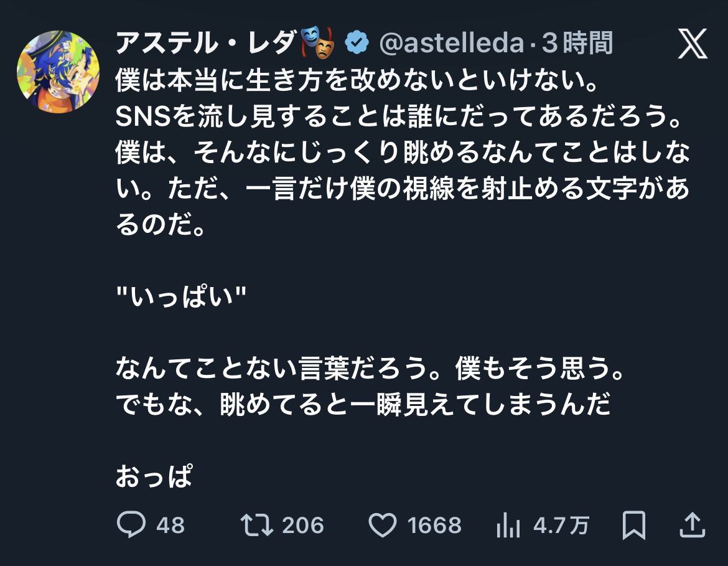Open the author's profile avatar

coord(58,71)
